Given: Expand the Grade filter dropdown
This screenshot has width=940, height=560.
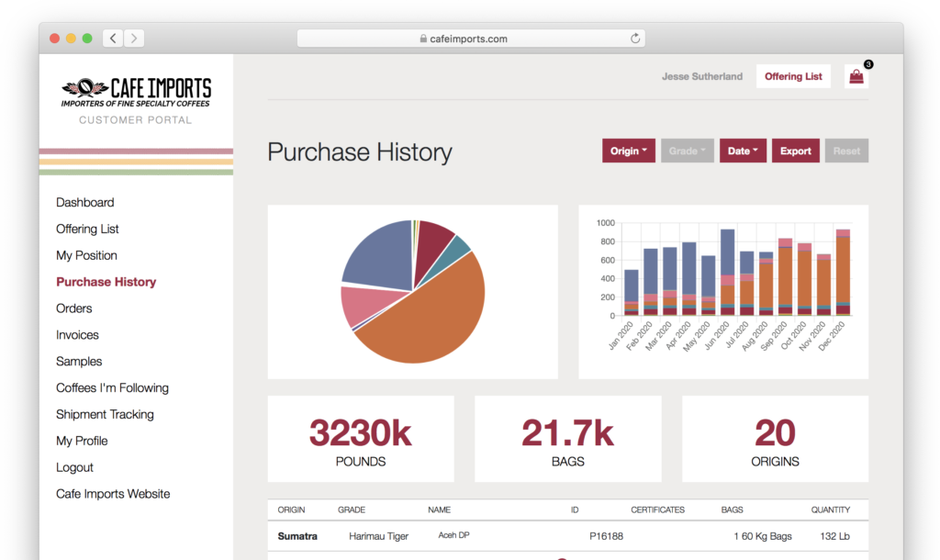Looking at the screenshot, I should pos(687,151).
